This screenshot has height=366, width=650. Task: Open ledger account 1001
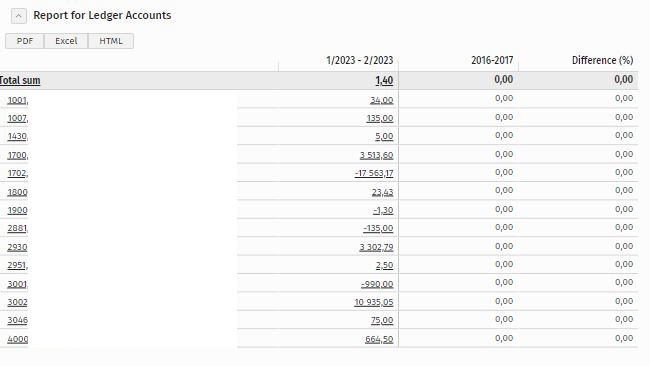click(18, 100)
